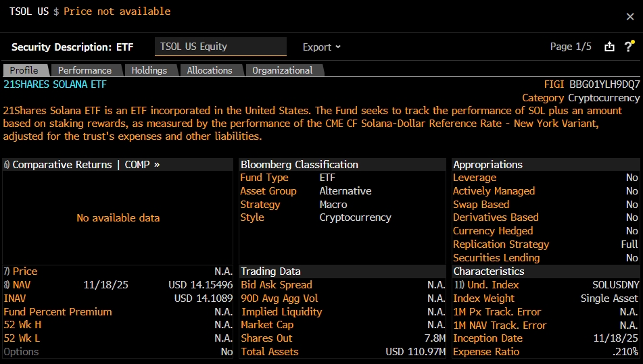Click the share/export icon beside Page 1/5
Image resolution: width=643 pixels, height=364 pixels.
(x=609, y=47)
